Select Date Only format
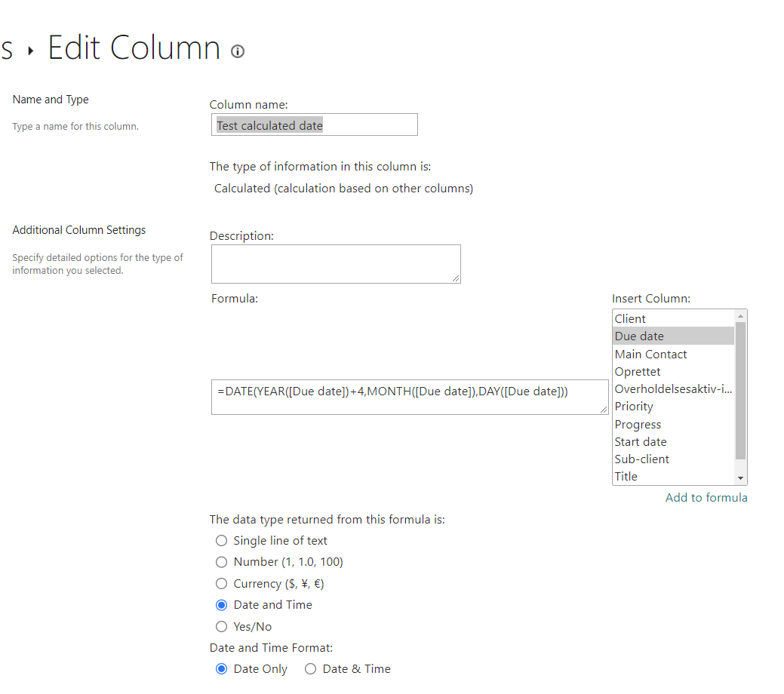 [x=221, y=668]
